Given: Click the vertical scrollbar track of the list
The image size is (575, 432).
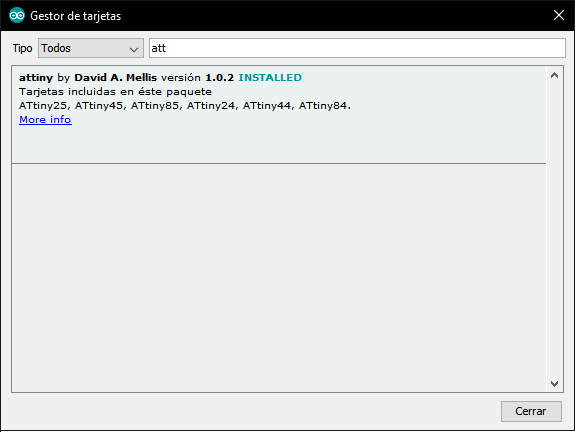Looking at the screenshot, I should [x=554, y=230].
